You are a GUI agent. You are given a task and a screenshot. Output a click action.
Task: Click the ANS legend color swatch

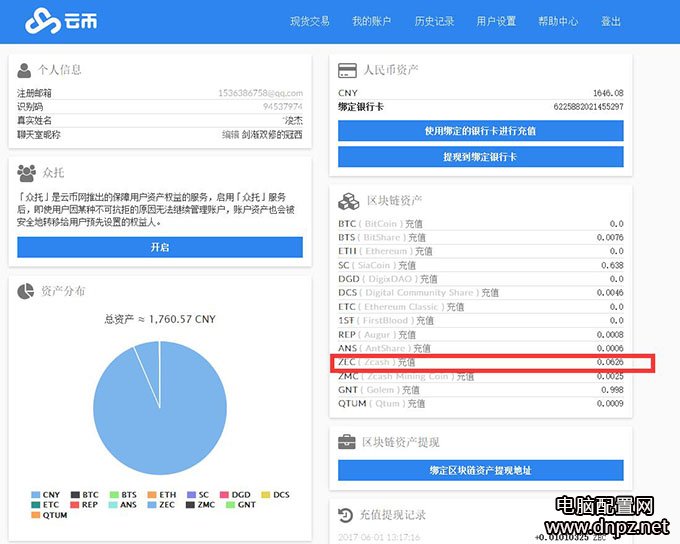tap(113, 505)
